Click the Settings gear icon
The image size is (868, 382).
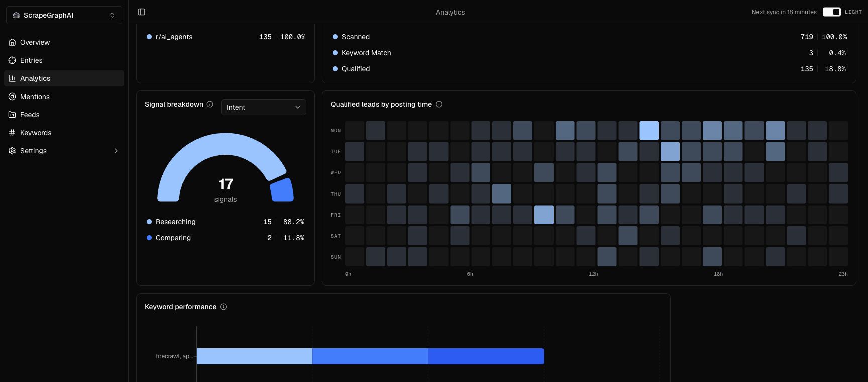click(12, 151)
